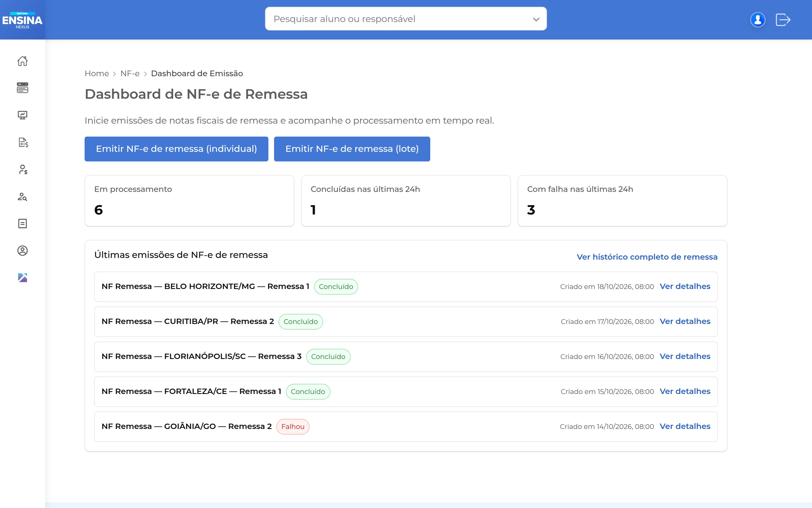Click the purple square sidebar icon

[x=23, y=277]
